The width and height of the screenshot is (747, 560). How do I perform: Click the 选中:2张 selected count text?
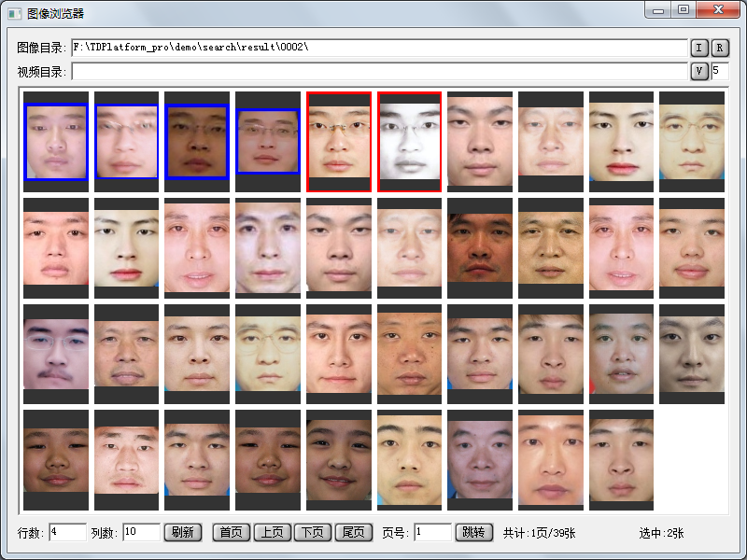point(661,533)
